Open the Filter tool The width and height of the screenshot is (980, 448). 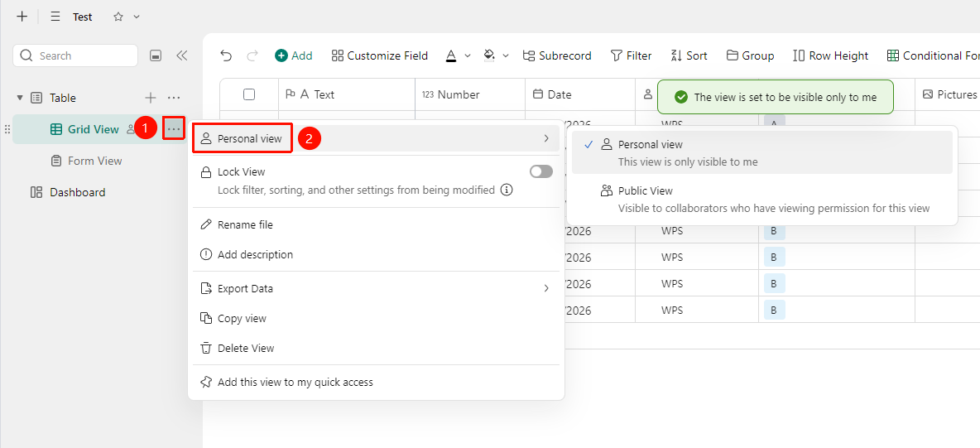click(632, 55)
